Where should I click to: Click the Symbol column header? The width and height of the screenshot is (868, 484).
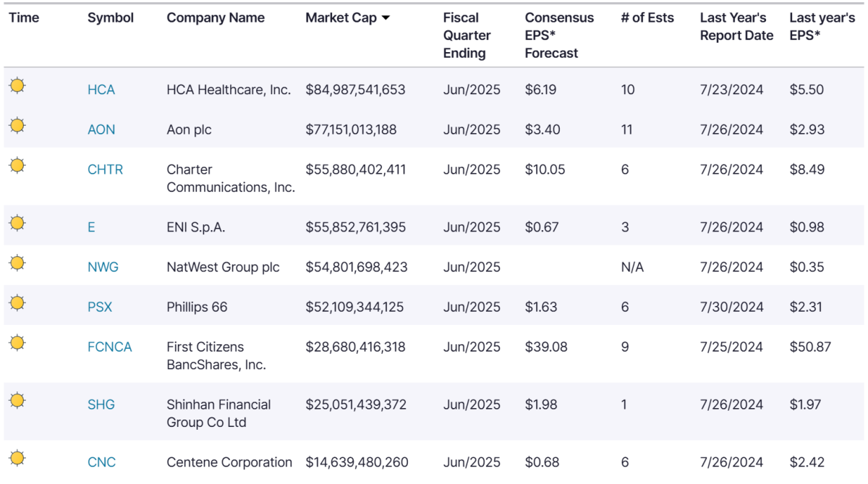(111, 18)
